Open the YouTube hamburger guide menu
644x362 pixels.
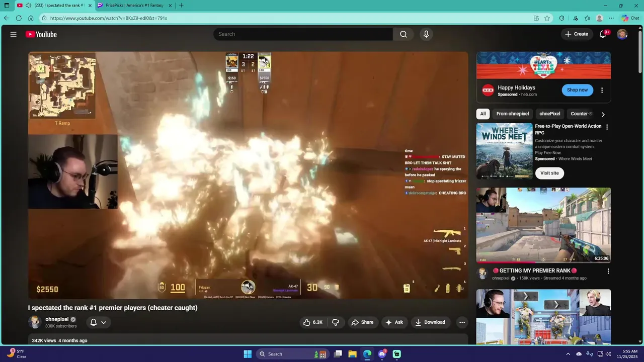tap(14, 34)
